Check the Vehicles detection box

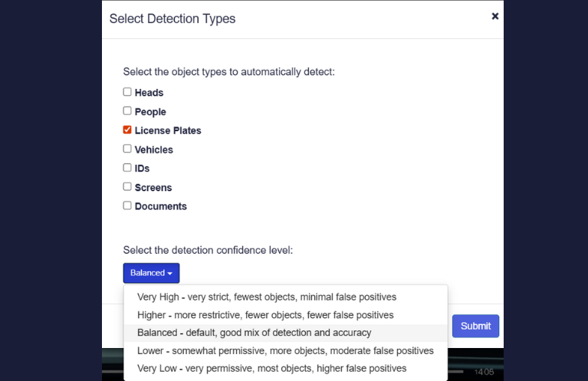click(127, 149)
